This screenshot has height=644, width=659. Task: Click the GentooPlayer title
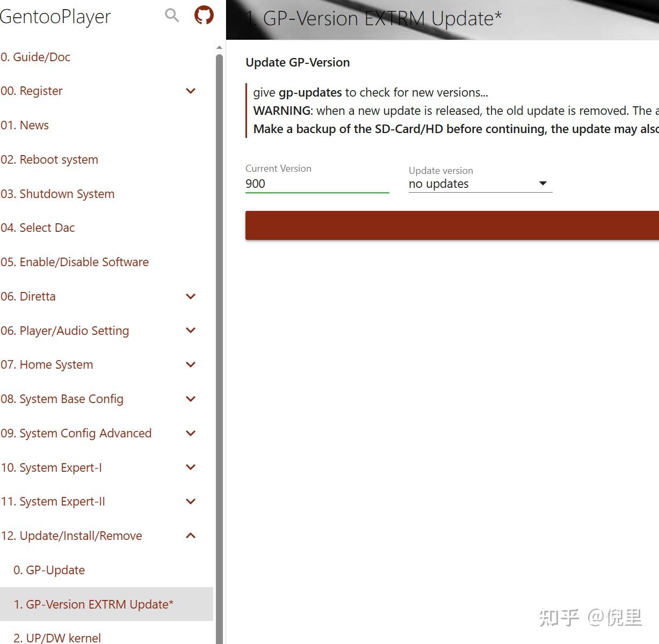[55, 17]
